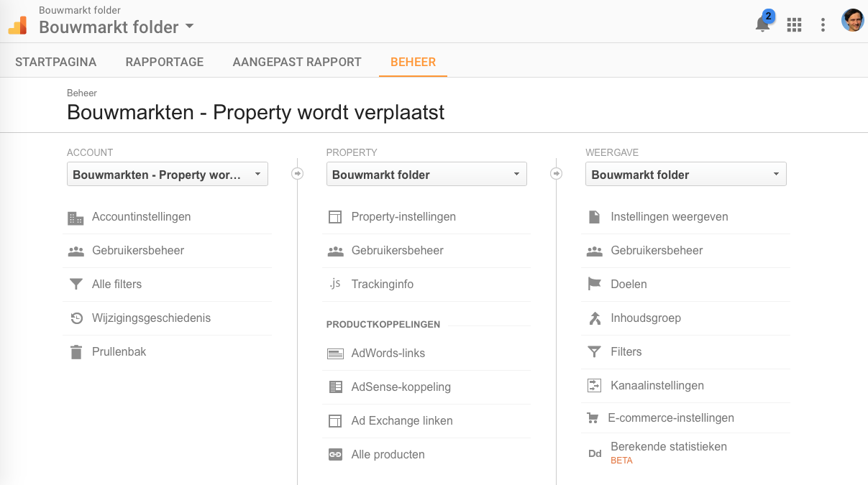Open the Weergave selection dropdown

(686, 174)
